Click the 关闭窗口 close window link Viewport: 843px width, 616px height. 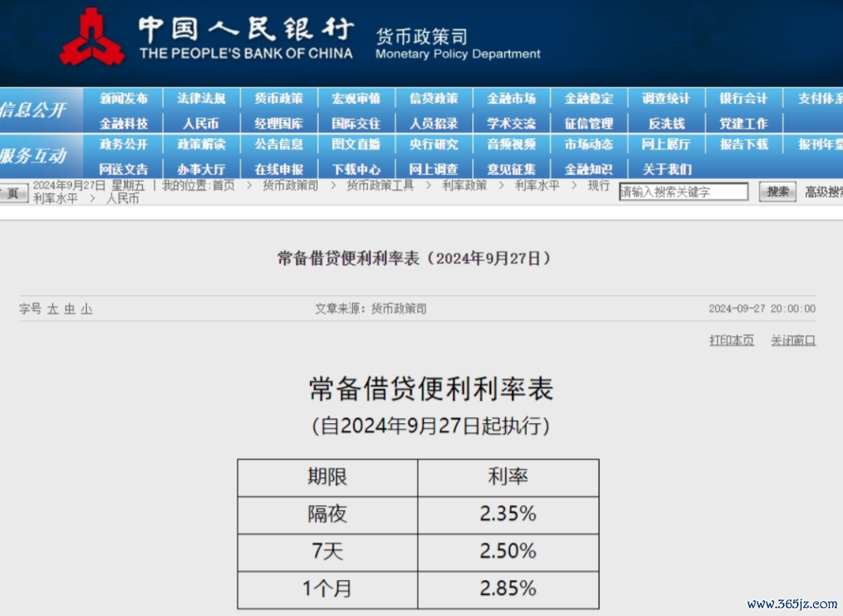pos(793,340)
